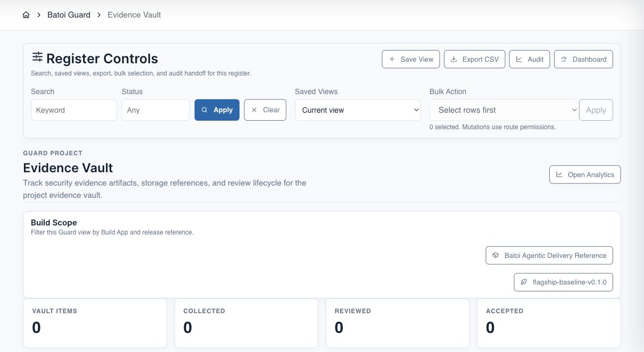Click the magnifier icon in Apply button
644x352 pixels.
point(204,110)
